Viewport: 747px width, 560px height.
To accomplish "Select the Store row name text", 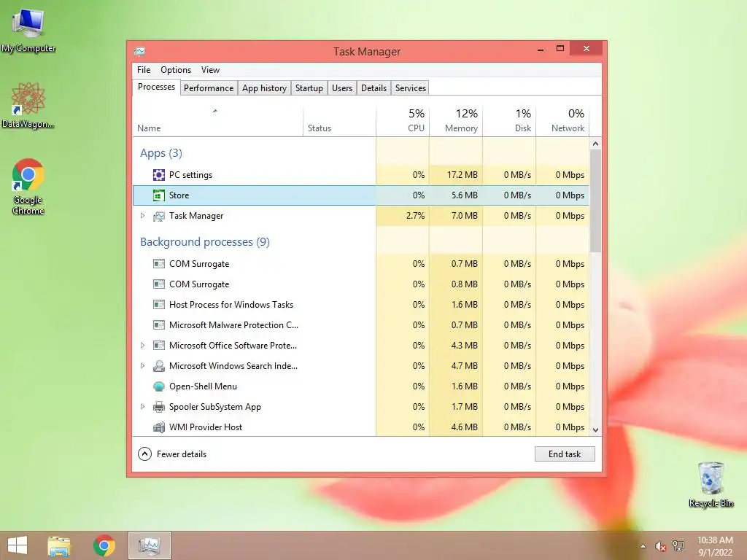I will pyautogui.click(x=179, y=195).
